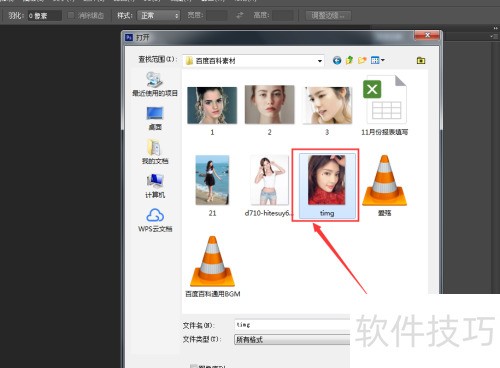Select the image thumbnail named 21
The image size is (500, 368).
coord(212,185)
